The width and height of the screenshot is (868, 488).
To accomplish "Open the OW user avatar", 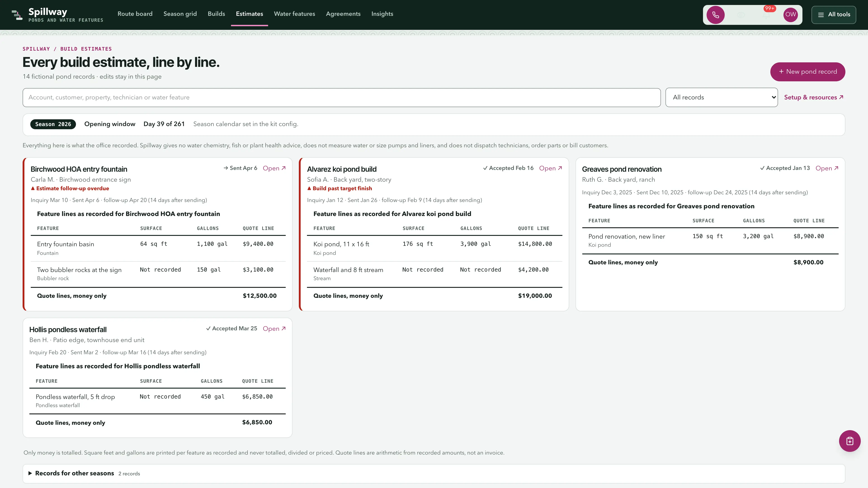I will tap(790, 15).
